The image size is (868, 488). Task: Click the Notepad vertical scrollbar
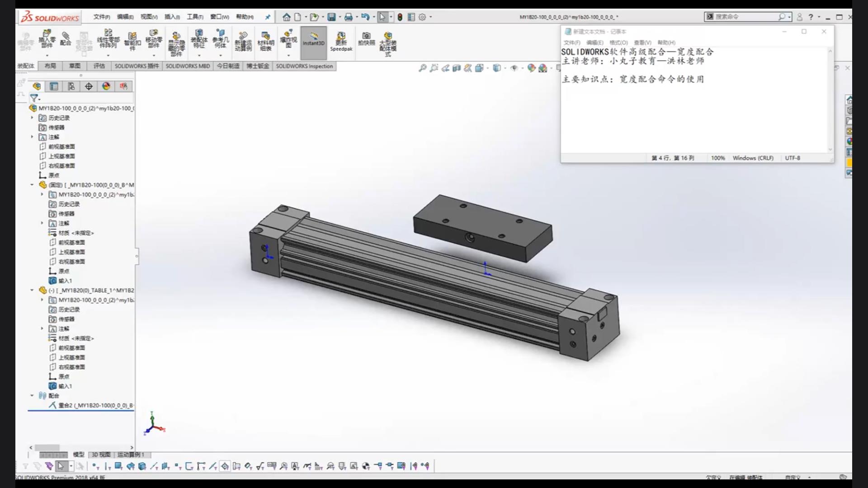830,100
